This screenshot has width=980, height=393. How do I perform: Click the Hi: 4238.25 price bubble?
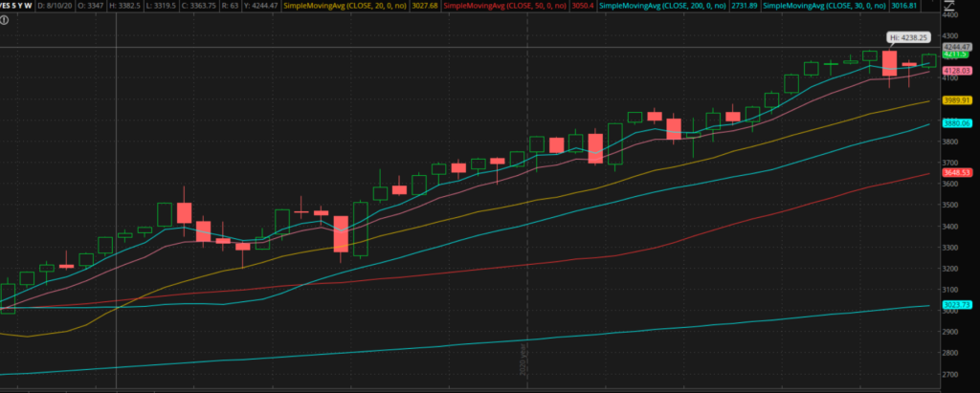click(x=909, y=37)
